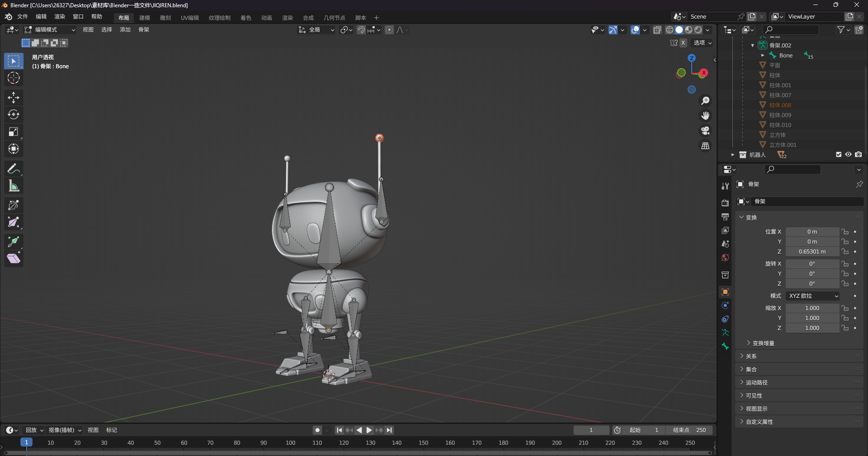Click the outliner search field
The image size is (868, 456).
click(x=791, y=30)
